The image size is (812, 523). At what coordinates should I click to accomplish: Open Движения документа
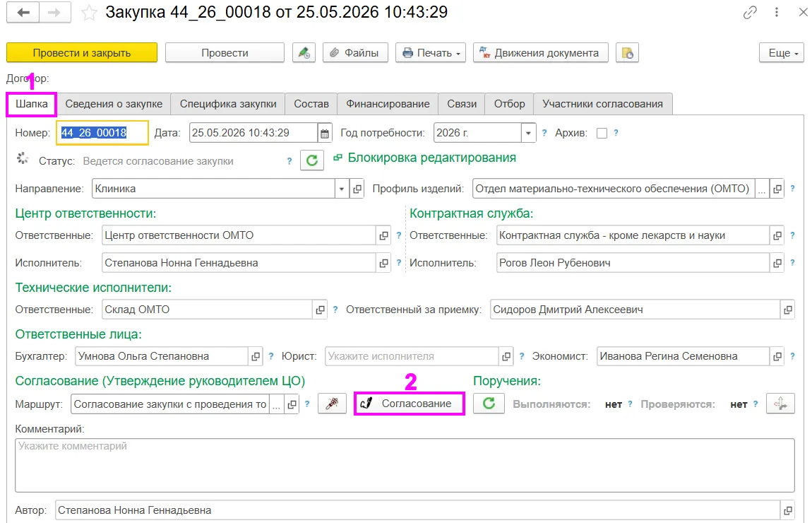pyautogui.click(x=541, y=53)
